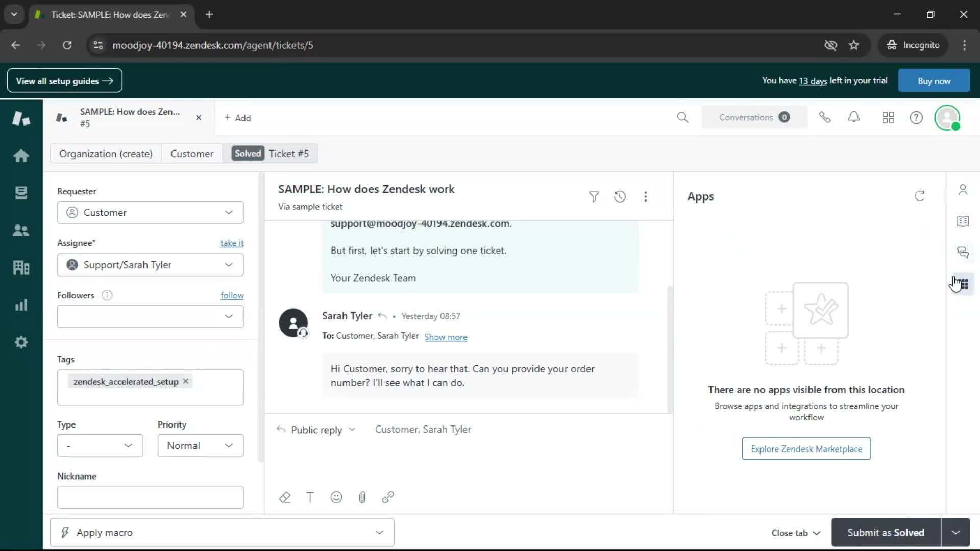
Task: Expand Submit as status arrow
Action: [955, 532]
